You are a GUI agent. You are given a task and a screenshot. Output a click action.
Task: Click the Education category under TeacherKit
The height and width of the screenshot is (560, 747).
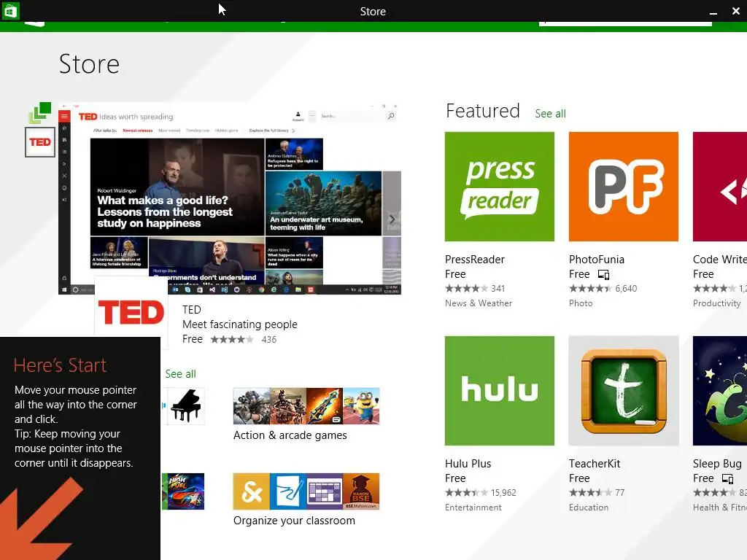click(589, 507)
